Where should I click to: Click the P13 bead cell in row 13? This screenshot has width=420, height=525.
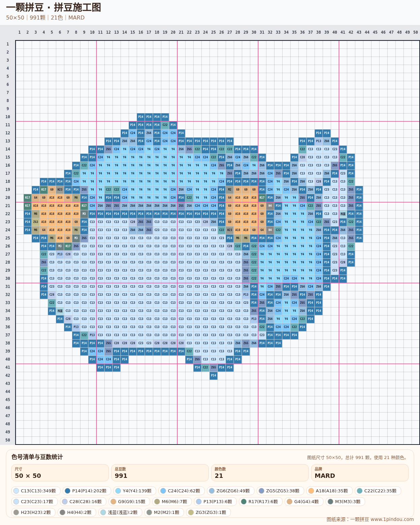(x=319, y=141)
